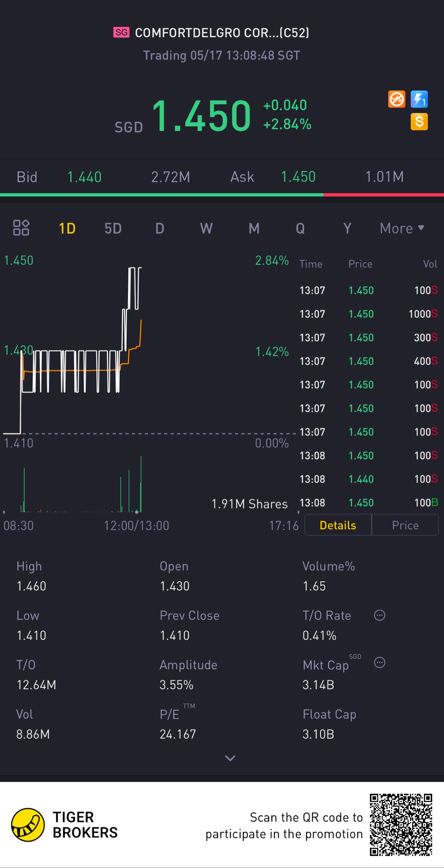The image size is (444, 868).
Task: Tap the Ask price 1.450
Action: (x=298, y=177)
